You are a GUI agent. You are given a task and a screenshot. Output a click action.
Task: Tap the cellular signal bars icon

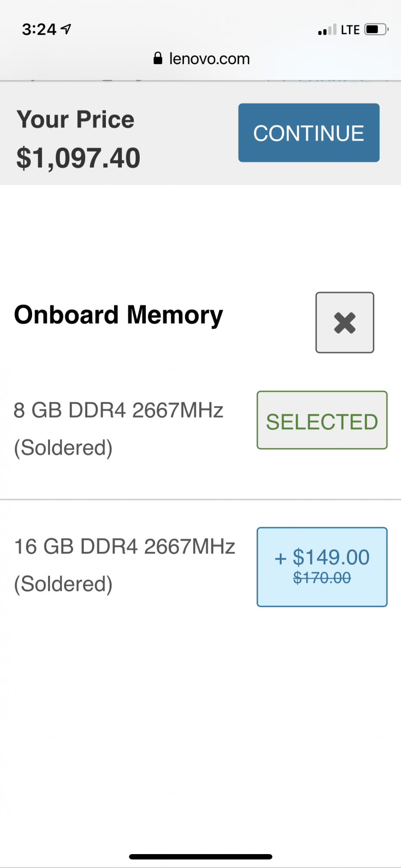click(x=327, y=30)
